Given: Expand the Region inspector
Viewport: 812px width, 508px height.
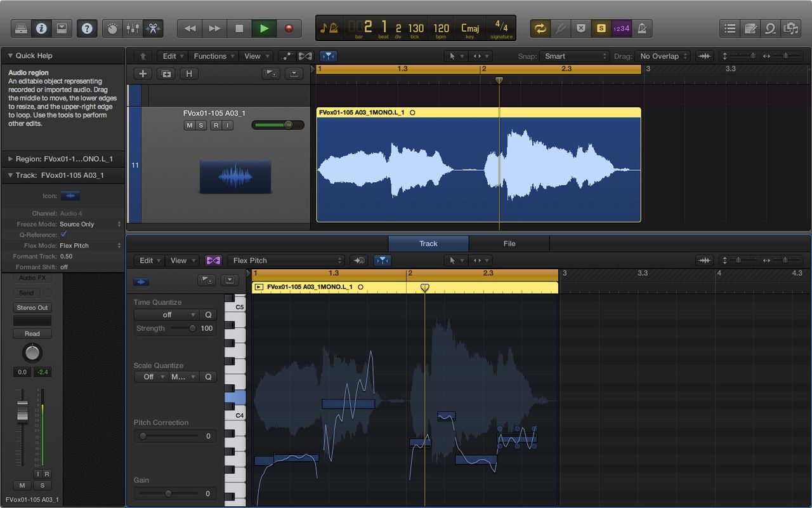Looking at the screenshot, I should click(x=10, y=159).
